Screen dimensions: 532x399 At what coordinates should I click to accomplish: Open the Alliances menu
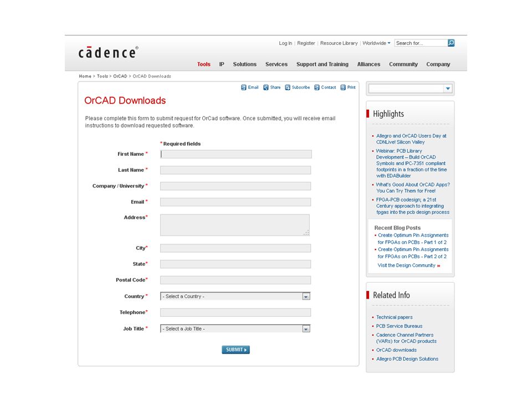[369, 64]
